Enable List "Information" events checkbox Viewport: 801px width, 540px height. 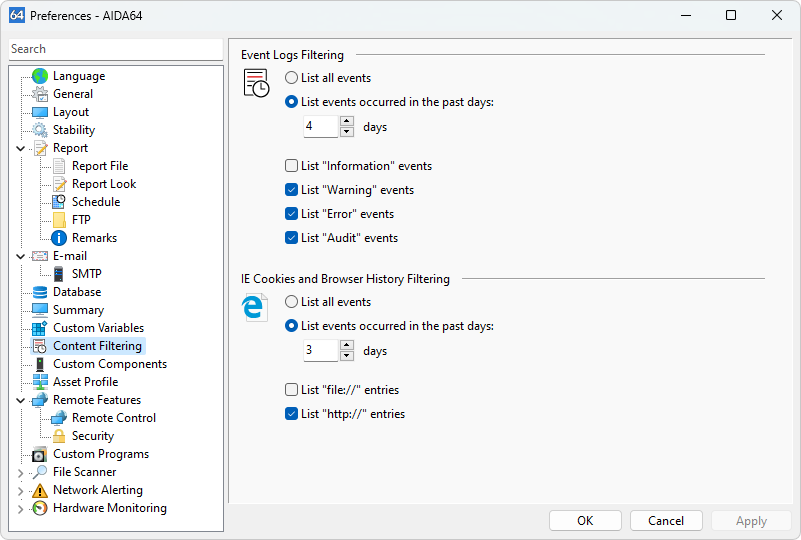pyautogui.click(x=291, y=166)
